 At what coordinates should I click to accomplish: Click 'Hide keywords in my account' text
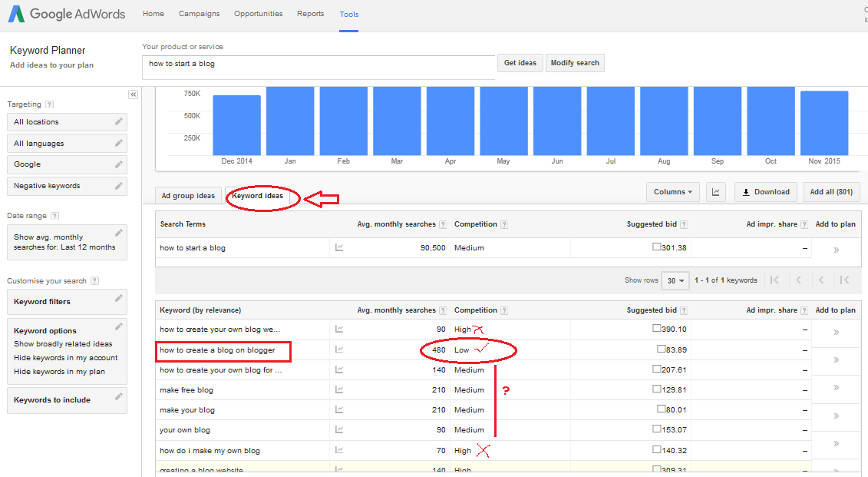[65, 358]
